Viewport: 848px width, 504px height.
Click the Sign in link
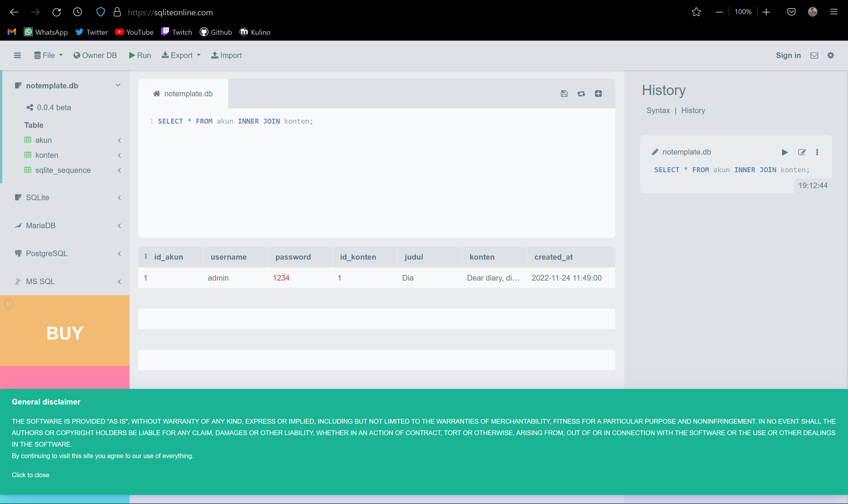(788, 55)
